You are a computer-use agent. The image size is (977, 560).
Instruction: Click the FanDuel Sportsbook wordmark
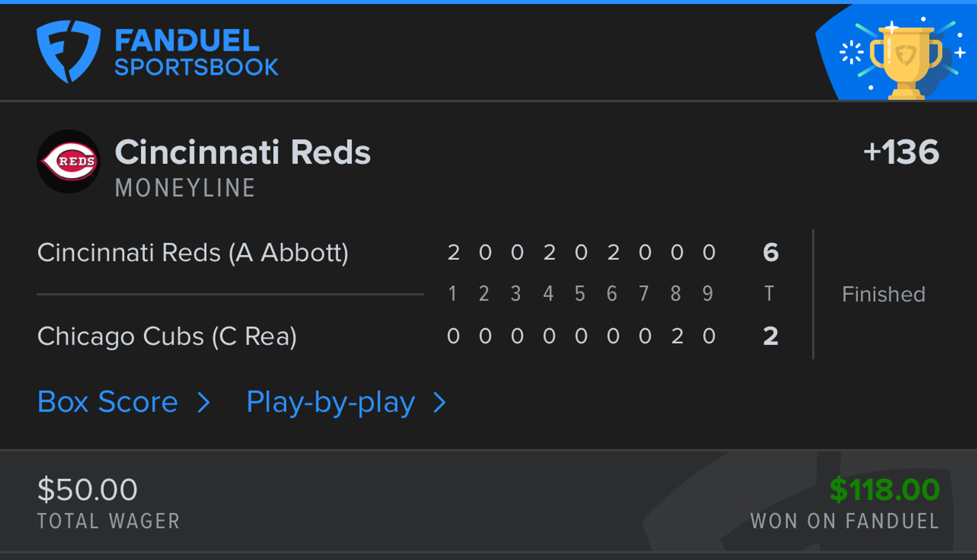click(x=196, y=52)
